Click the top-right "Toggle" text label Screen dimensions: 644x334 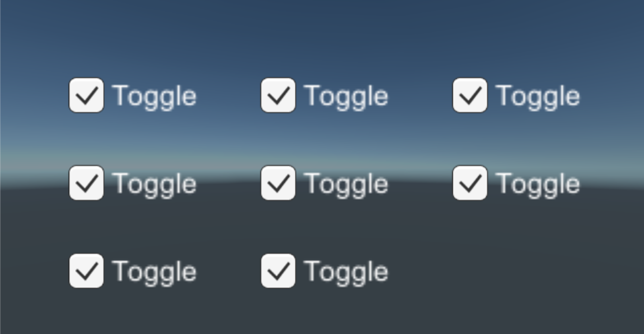point(538,96)
